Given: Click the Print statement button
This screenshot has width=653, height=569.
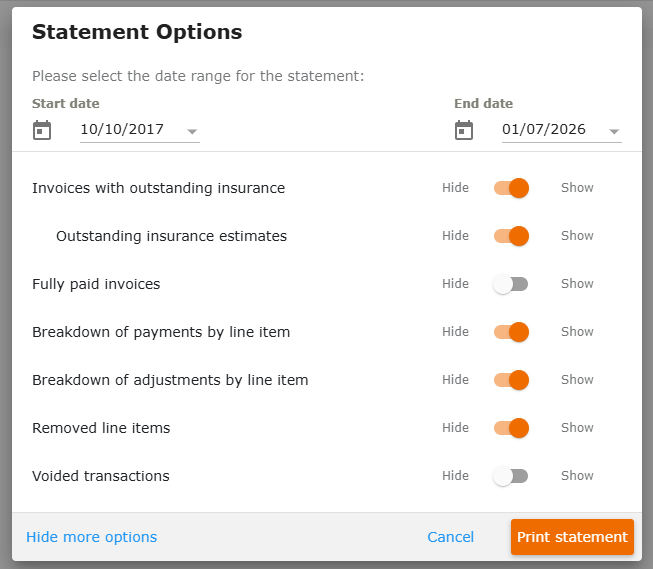Looking at the screenshot, I should (572, 537).
